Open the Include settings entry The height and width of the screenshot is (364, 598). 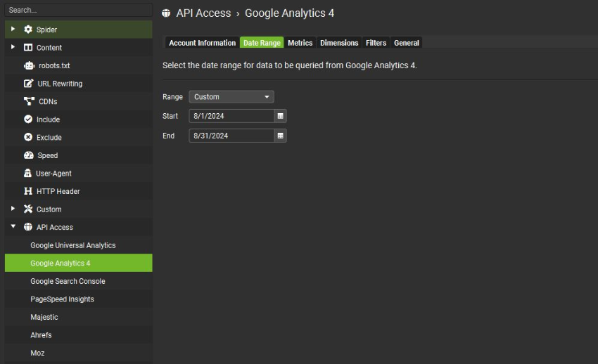click(x=79, y=119)
